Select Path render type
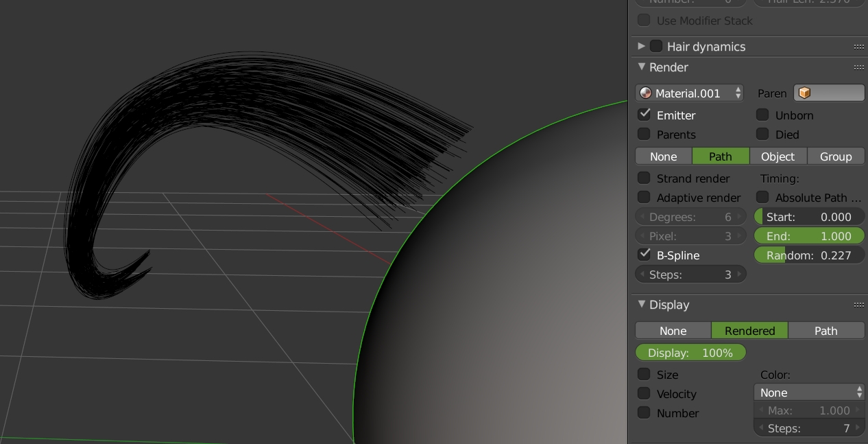The height and width of the screenshot is (444, 868). click(x=721, y=156)
